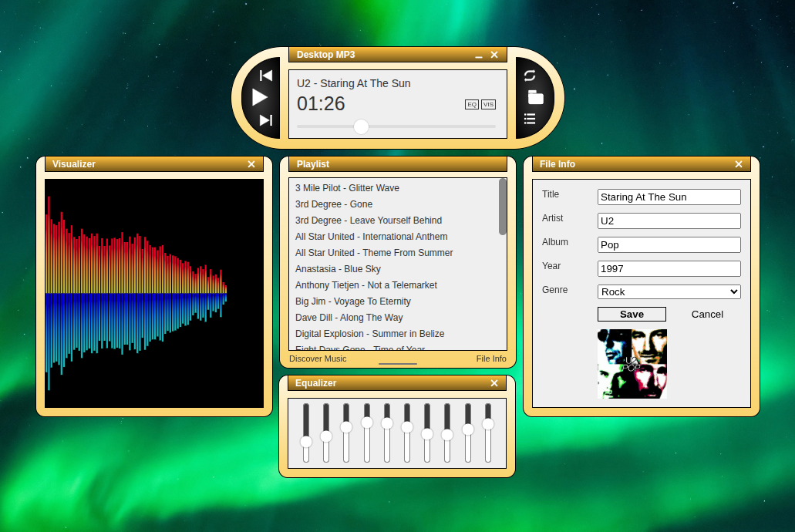The height and width of the screenshot is (532, 795).
Task: Open the playlist via the list icon
Action: pyautogui.click(x=530, y=119)
